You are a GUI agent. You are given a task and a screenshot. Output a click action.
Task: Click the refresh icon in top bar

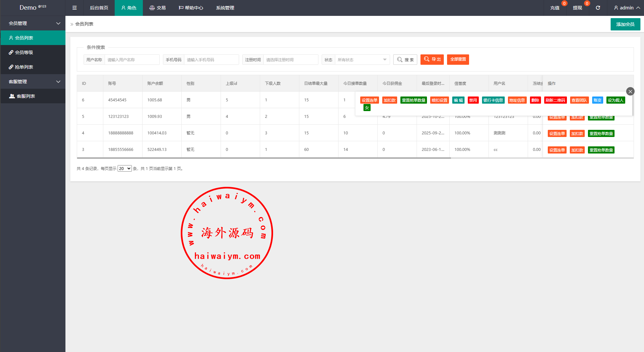tap(598, 8)
